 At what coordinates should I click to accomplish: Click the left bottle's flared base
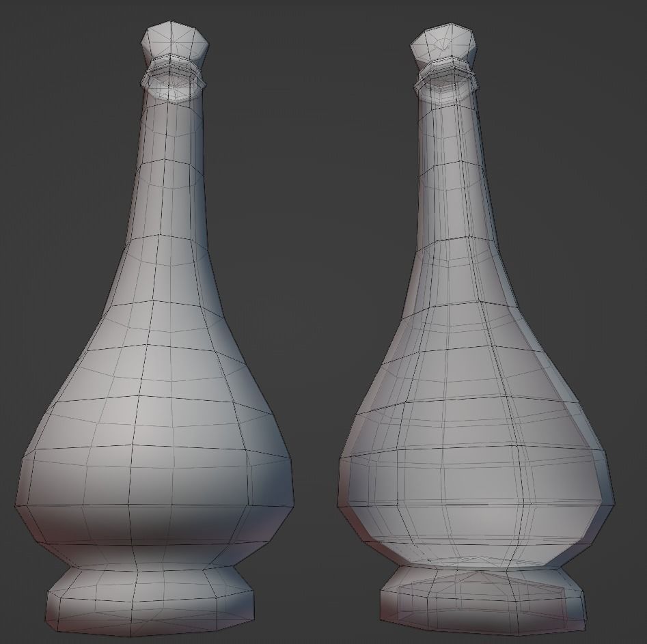click(150, 602)
